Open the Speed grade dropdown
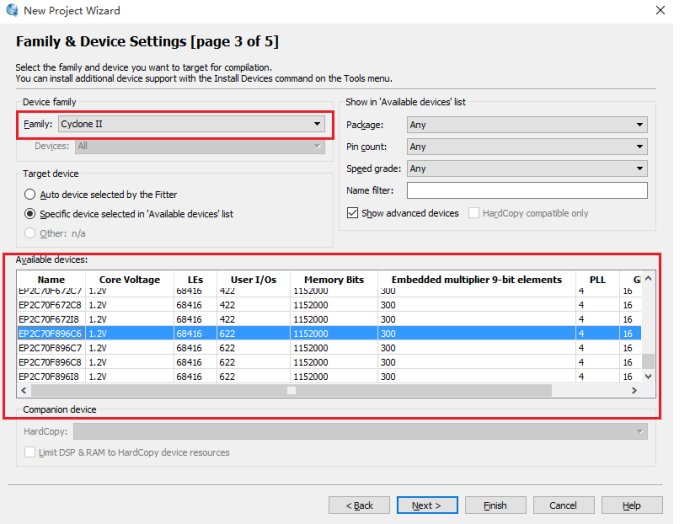The width and height of the screenshot is (690, 524). (527, 169)
